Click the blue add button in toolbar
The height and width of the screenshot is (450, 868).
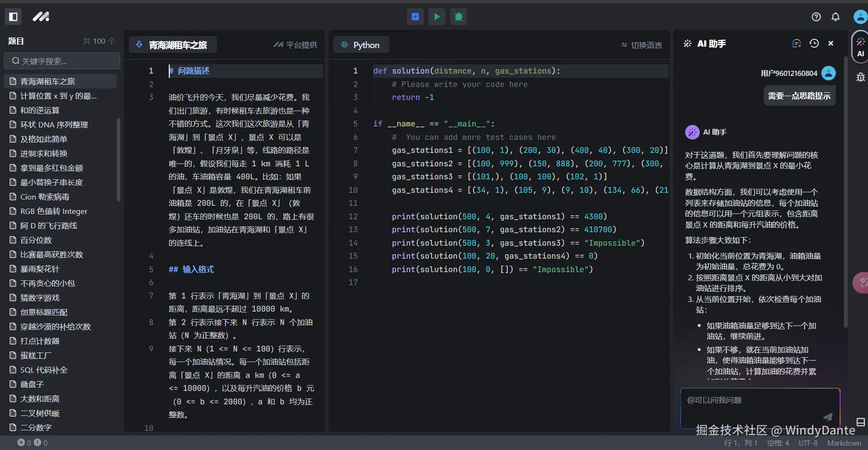point(415,17)
